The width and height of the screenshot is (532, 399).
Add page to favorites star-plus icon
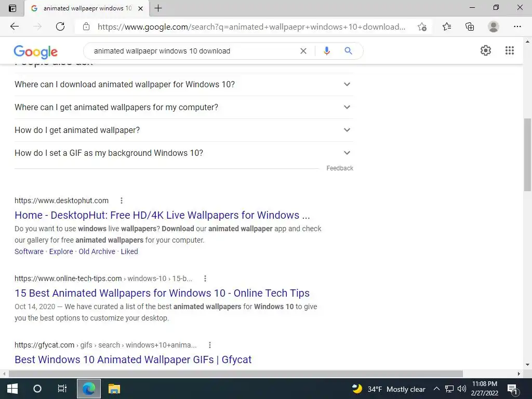[x=422, y=27]
